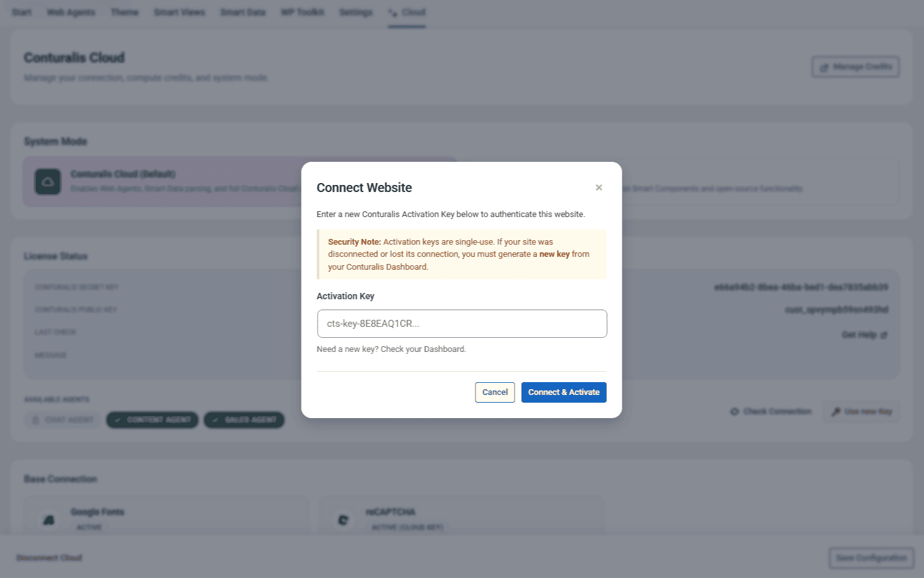Click the Base Connection heading
This screenshot has width=924, height=578.
click(x=60, y=479)
